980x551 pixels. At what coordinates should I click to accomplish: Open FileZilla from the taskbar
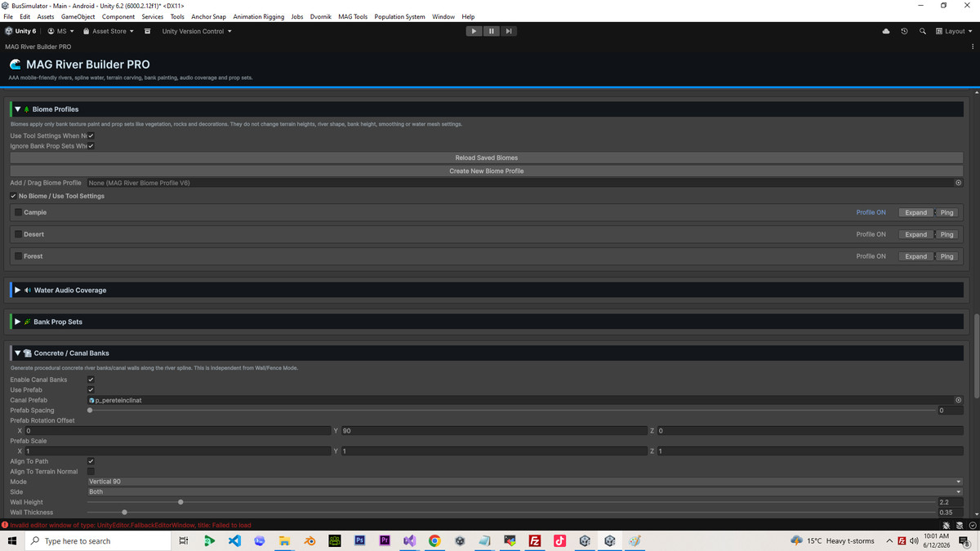535,540
